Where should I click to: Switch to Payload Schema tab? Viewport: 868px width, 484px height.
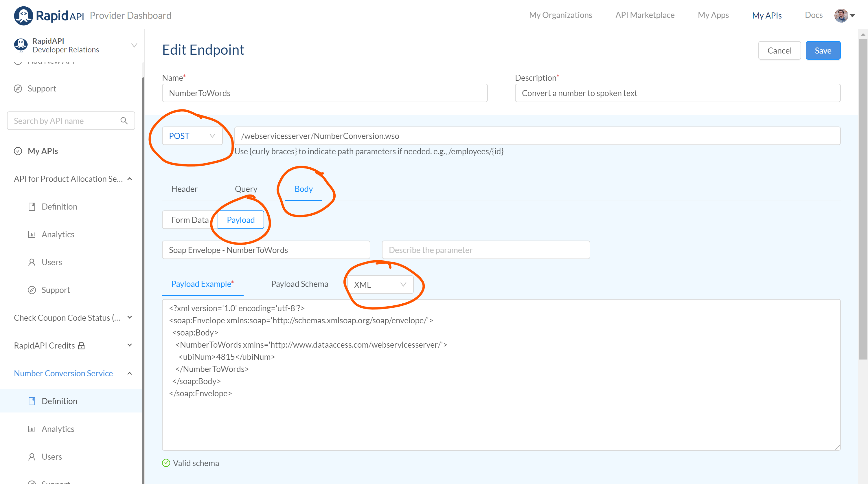[x=299, y=284]
